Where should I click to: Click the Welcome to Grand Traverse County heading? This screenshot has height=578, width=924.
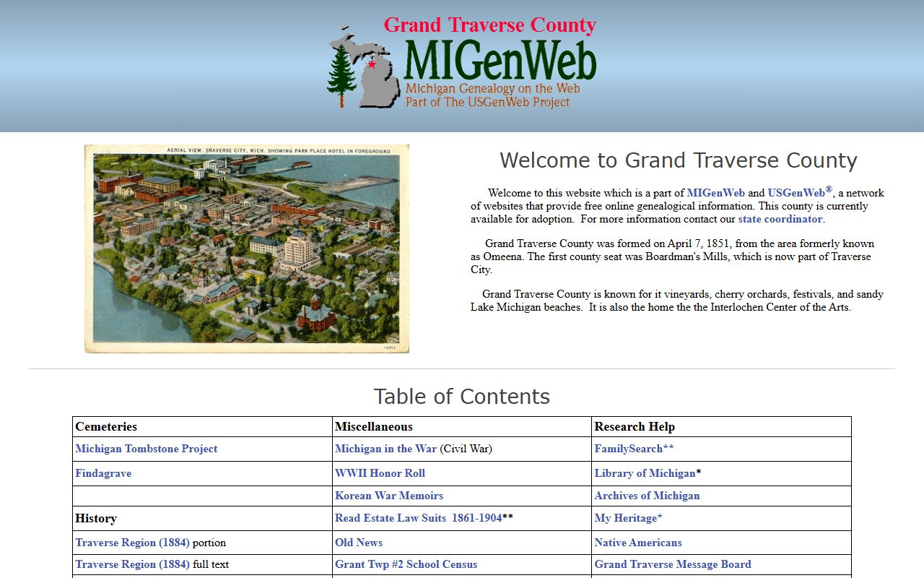(679, 160)
